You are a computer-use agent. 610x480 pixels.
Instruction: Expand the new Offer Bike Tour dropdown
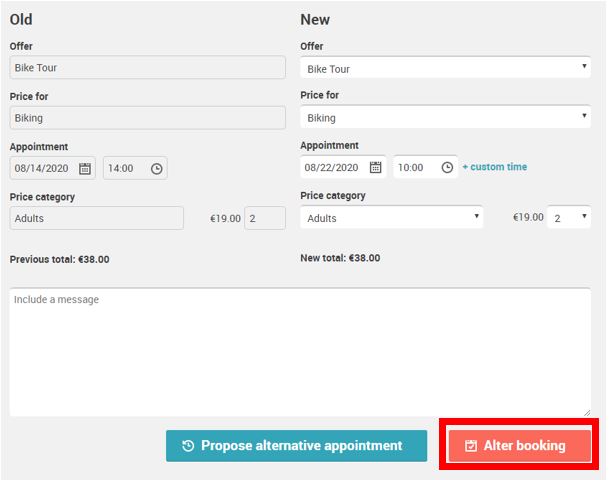click(x=445, y=68)
